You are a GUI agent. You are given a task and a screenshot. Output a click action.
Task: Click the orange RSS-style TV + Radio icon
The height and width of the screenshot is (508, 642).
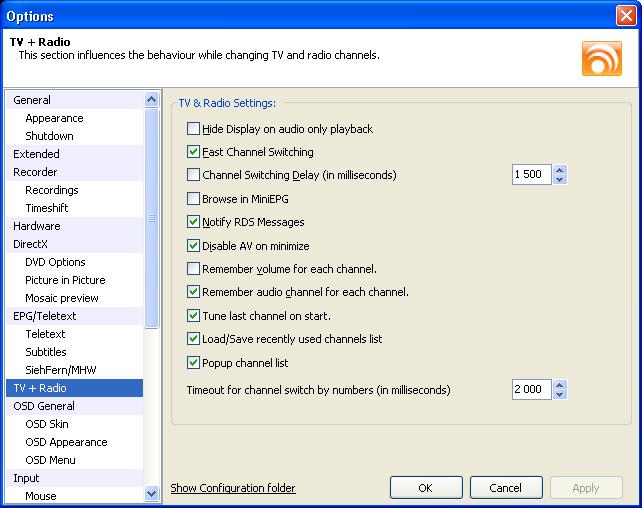(x=601, y=58)
